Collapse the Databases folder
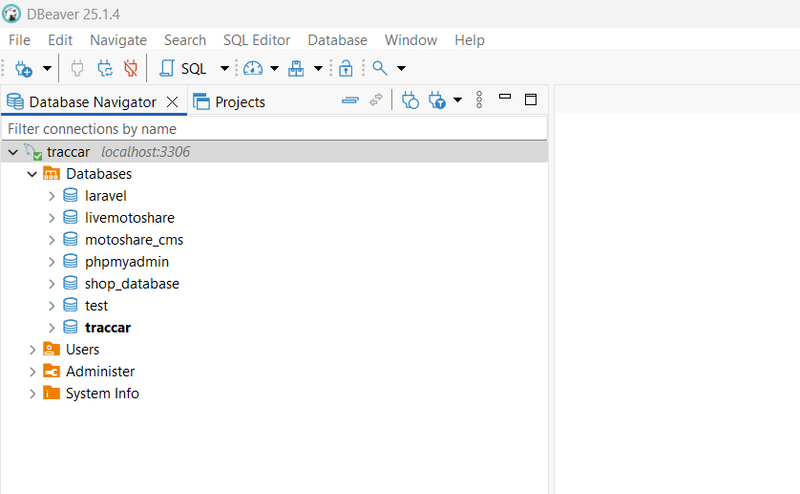The image size is (800, 494). pos(32,174)
